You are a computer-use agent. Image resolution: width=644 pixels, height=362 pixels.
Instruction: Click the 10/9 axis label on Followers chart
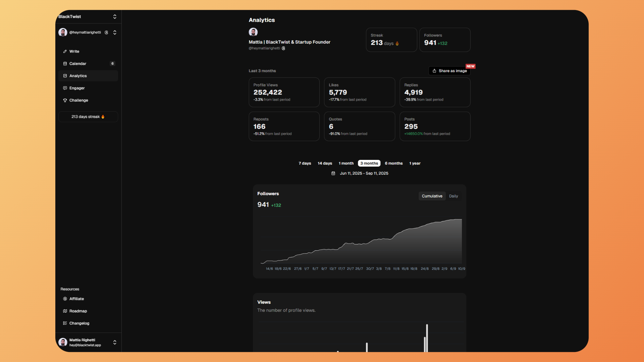click(462, 269)
